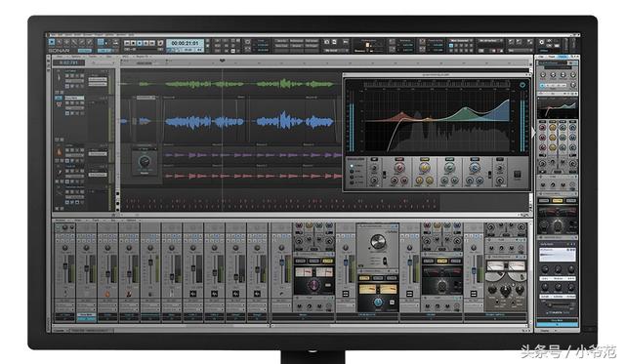The image size is (625, 364).
Task: Open the Options menu in Track view
Action: pos(76,57)
